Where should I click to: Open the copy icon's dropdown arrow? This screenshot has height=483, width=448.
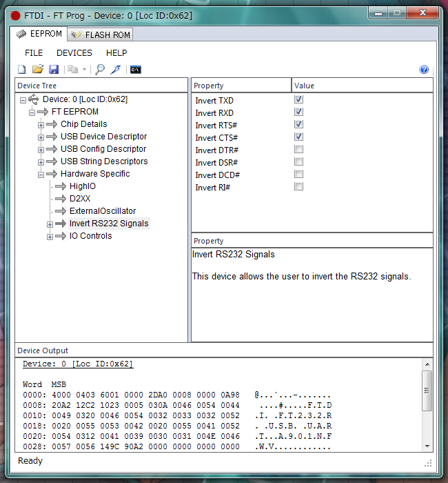coord(84,70)
